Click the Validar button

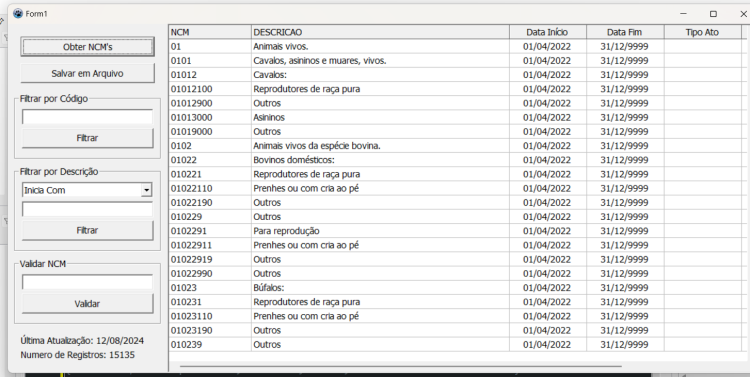click(x=88, y=304)
